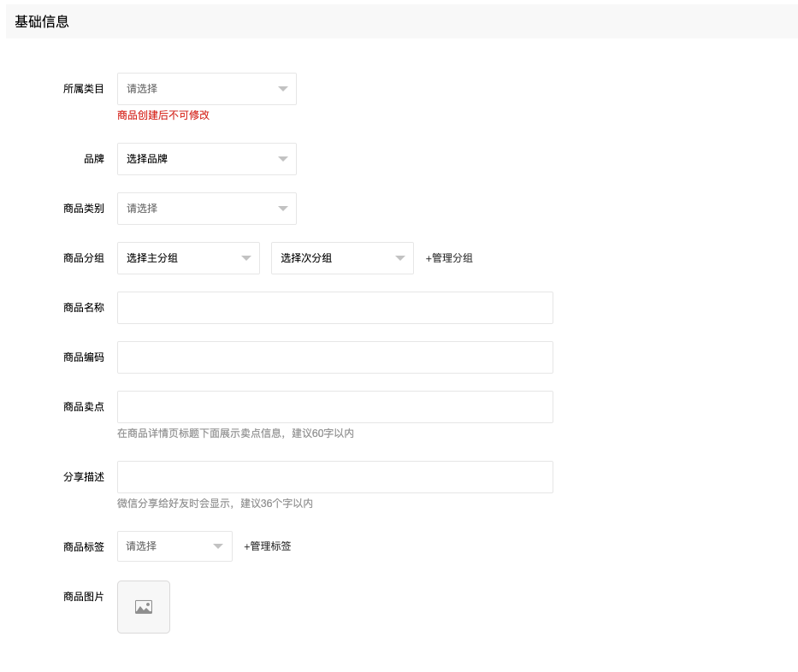Screen dimensions: 798x672
Task: Upload a picture via 商品图片 image icon
Action: click(x=144, y=607)
